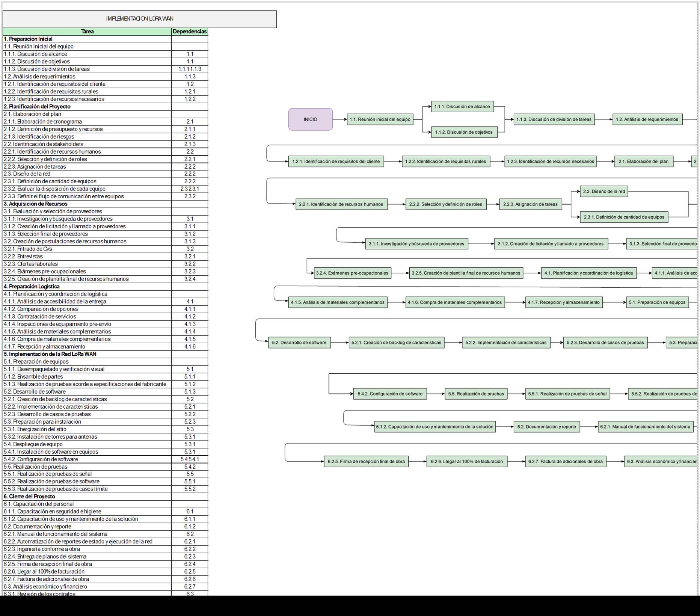Select table cell 3. Adquisición de Recursos
The width and height of the screenshot is (700, 616).
click(x=87, y=204)
